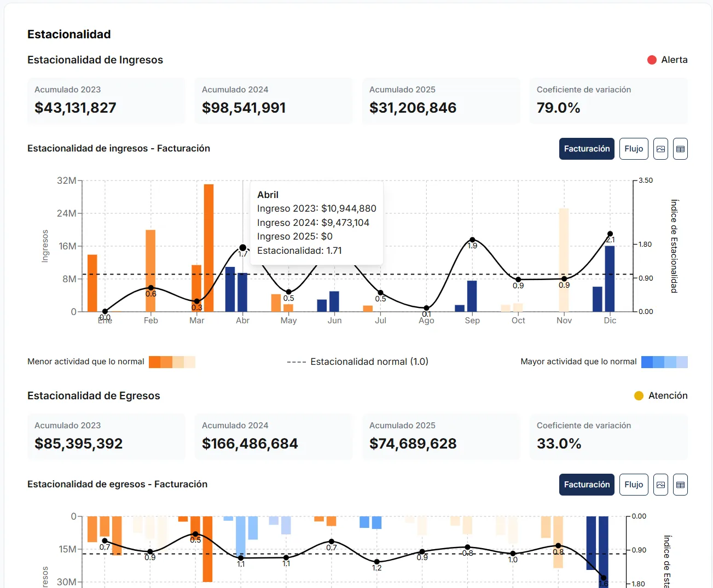Click the Coeficiente de variación 79.0% card
This screenshot has height=588, width=713.
[608, 101]
